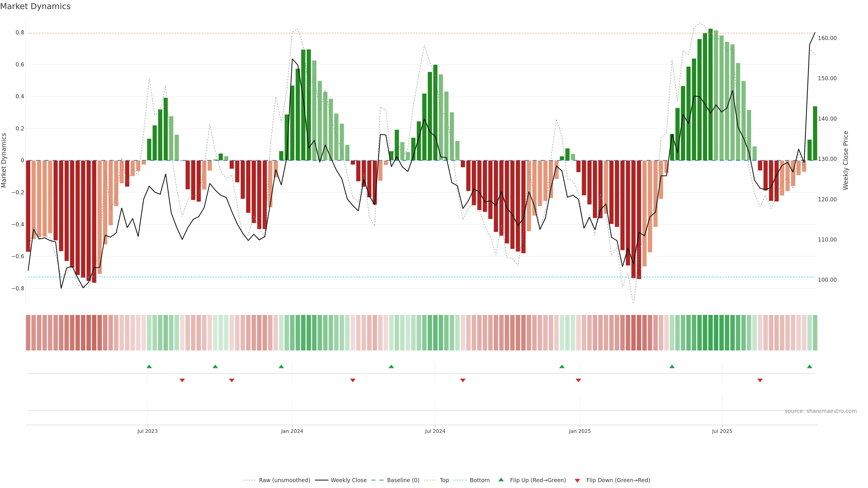This screenshot has width=868, height=488.
Task: Click the red flip-down marker just before Jan 2025
Action: pos(578,380)
